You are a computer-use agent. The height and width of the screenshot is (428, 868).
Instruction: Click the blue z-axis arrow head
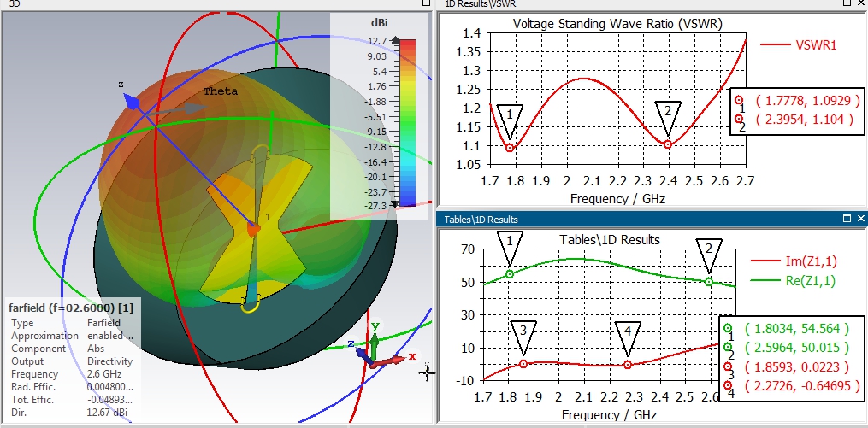pyautogui.click(x=132, y=101)
